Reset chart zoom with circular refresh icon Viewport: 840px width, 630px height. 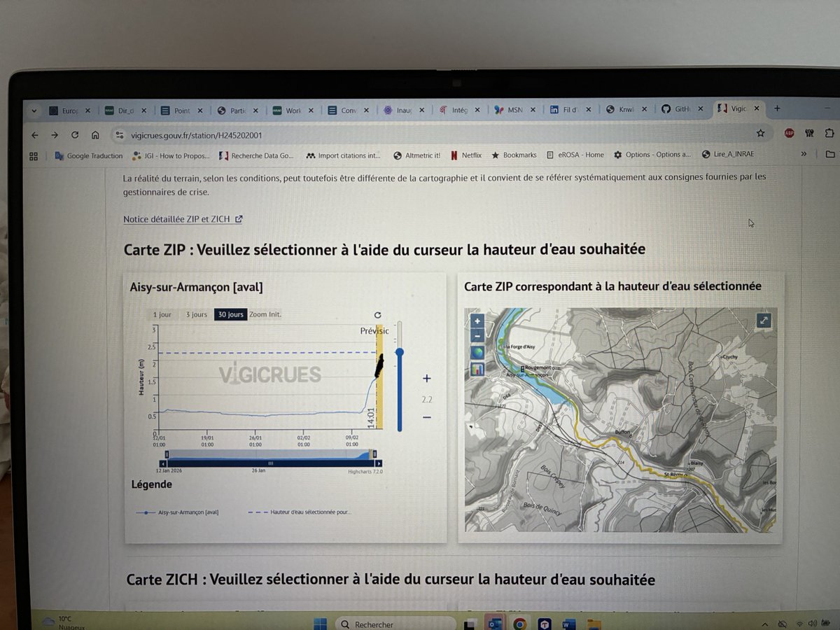pos(378,316)
